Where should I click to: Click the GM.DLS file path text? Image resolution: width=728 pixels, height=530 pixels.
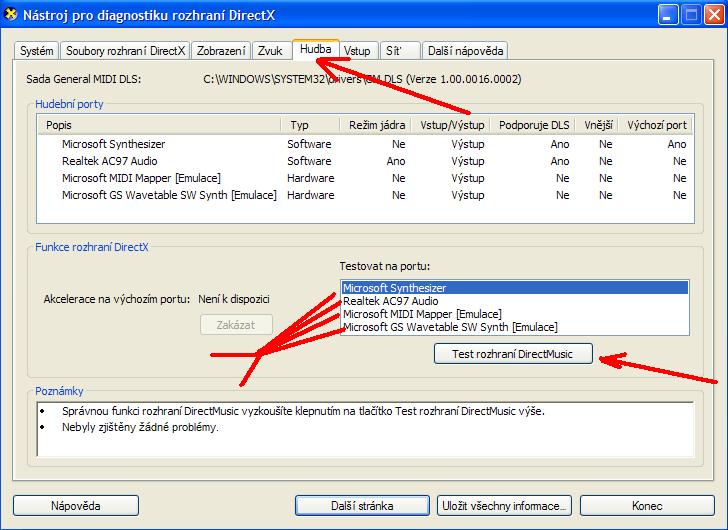pos(362,79)
